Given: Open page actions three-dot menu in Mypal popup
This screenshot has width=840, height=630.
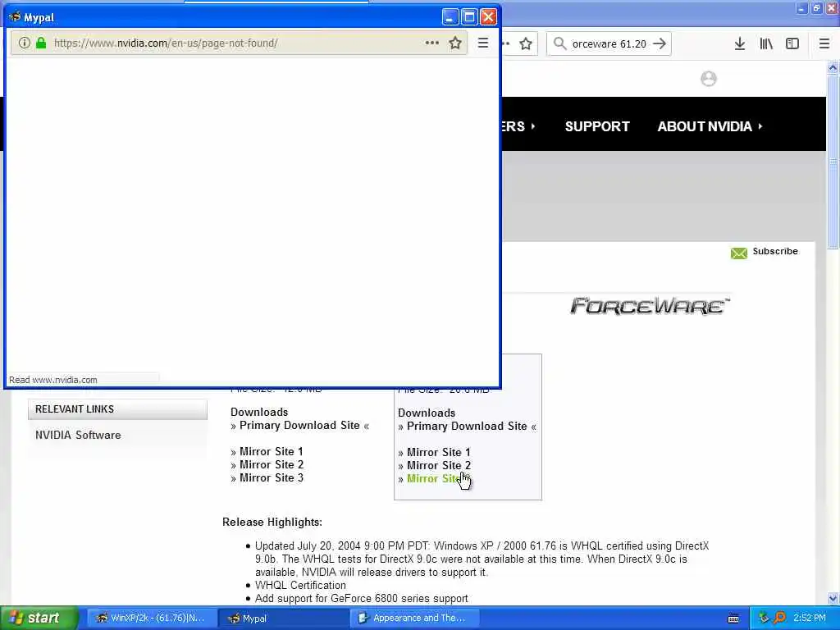Looking at the screenshot, I should (x=431, y=43).
